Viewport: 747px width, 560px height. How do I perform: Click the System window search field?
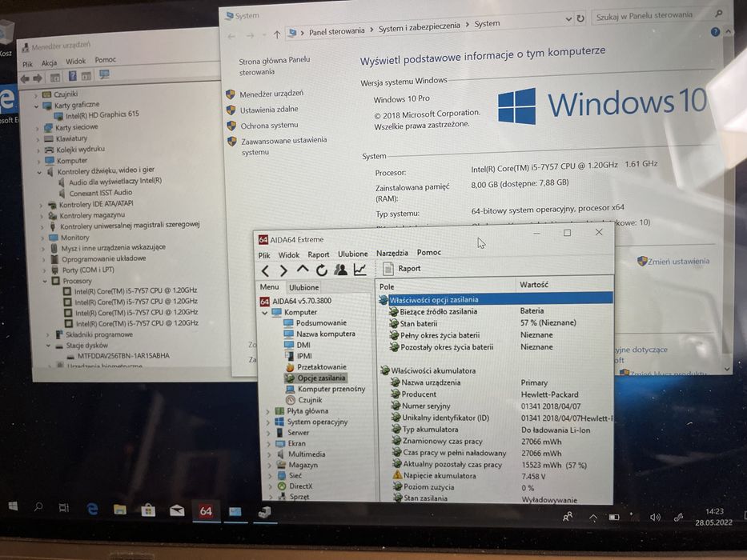[659, 16]
